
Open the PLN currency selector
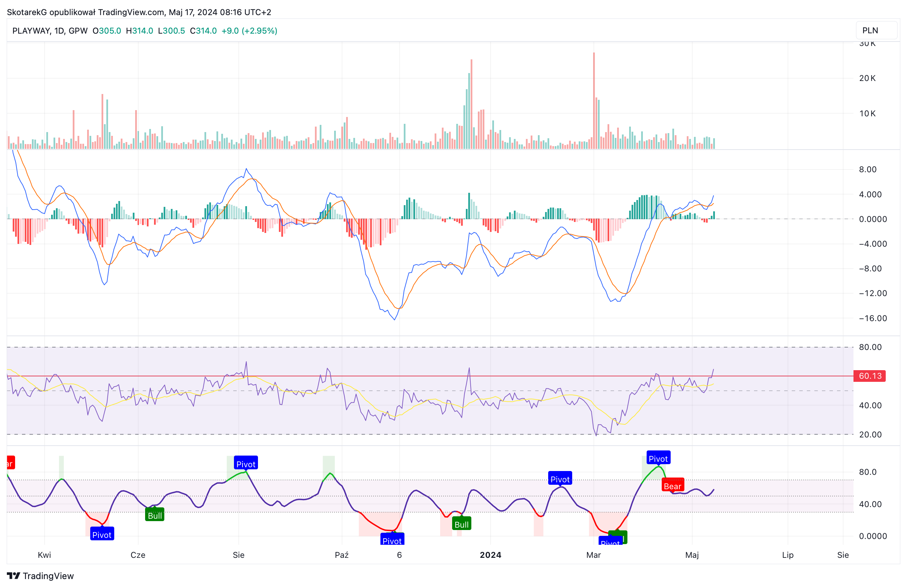[876, 31]
